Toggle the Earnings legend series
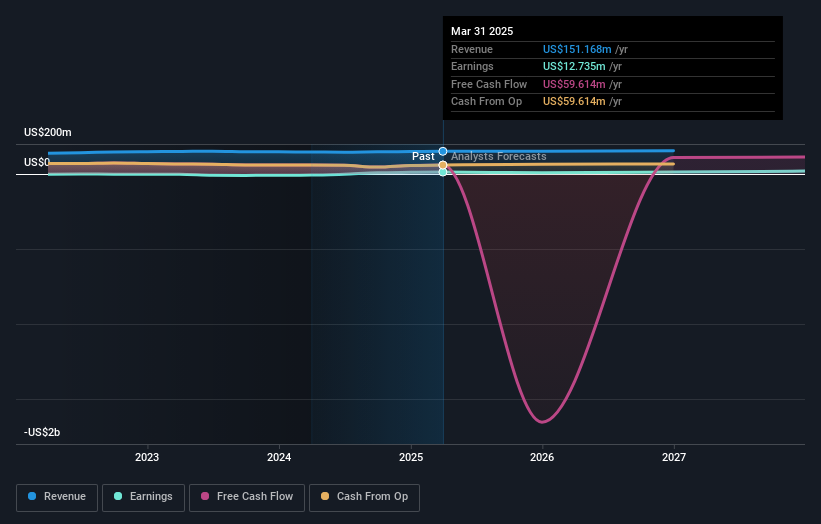The image size is (821, 524). [143, 497]
